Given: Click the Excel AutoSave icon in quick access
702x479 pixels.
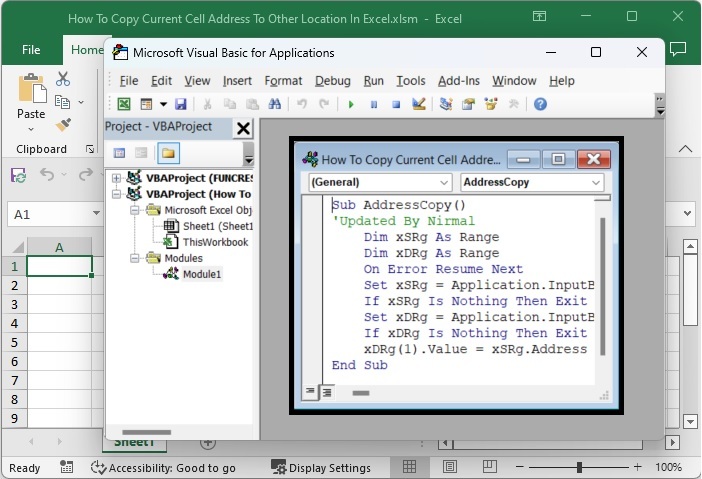Looking at the screenshot, I should pyautogui.click(x=18, y=175).
